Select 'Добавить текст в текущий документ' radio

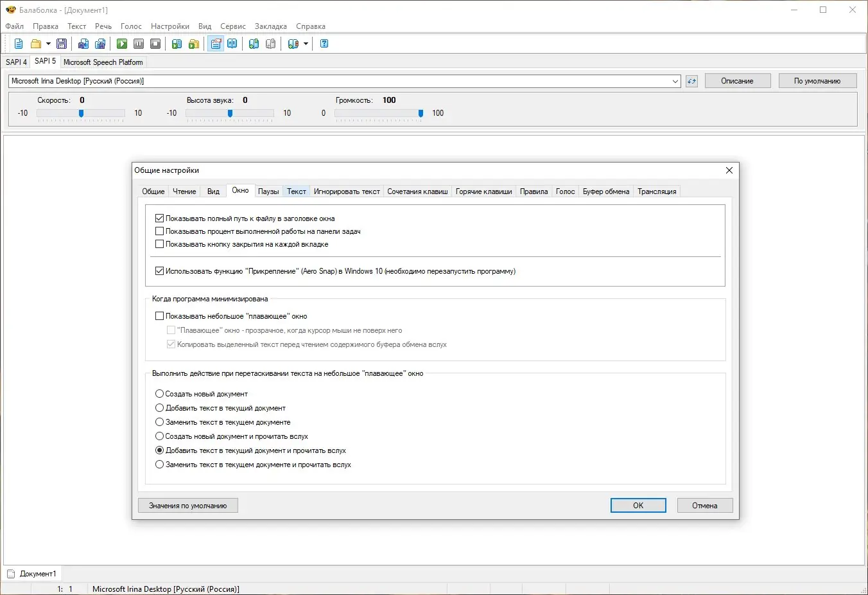click(x=160, y=408)
